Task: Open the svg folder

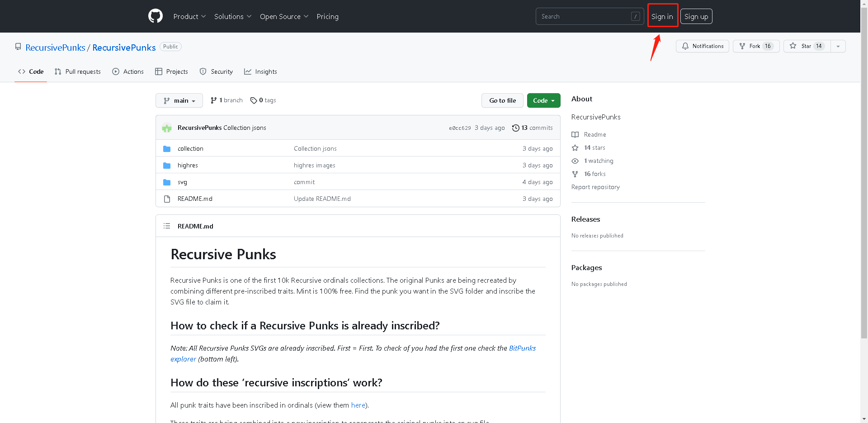Action: point(182,182)
